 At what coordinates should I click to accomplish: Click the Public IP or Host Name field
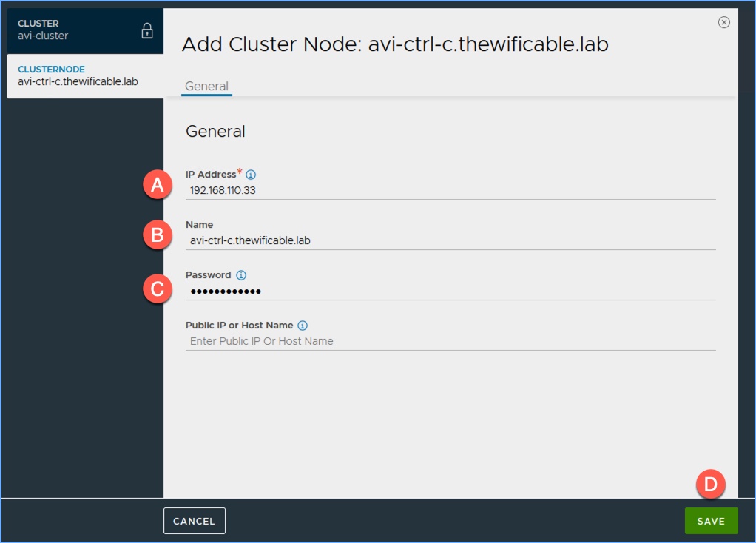pos(450,341)
